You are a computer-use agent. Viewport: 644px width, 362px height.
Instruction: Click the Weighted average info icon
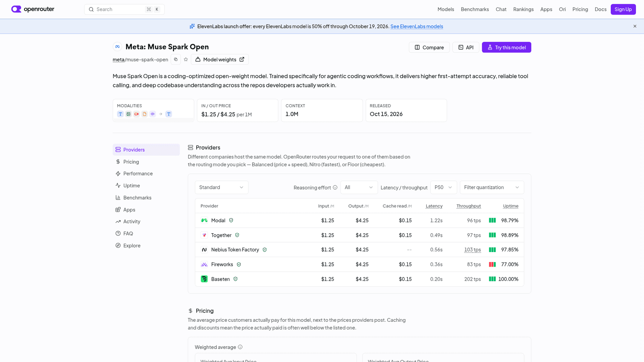point(240,347)
